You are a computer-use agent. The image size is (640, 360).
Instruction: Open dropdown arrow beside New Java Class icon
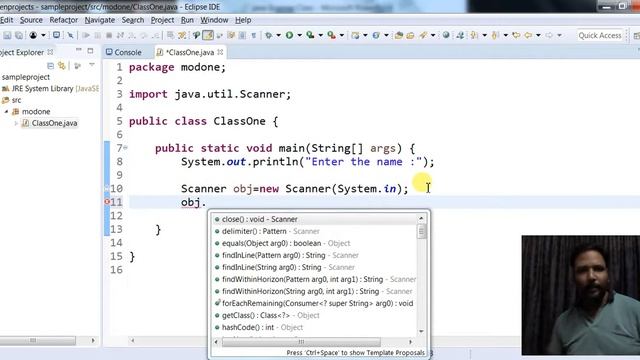pyautogui.click(x=386, y=36)
